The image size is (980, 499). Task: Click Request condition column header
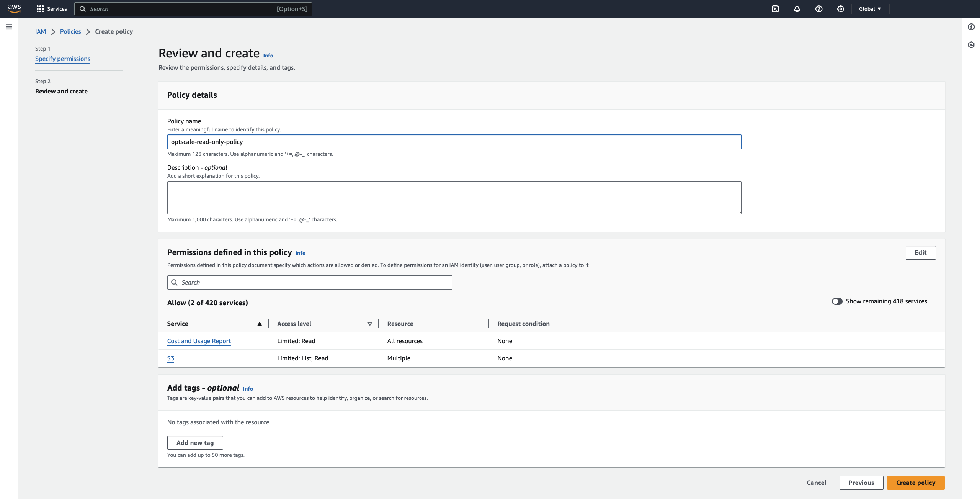[523, 324]
